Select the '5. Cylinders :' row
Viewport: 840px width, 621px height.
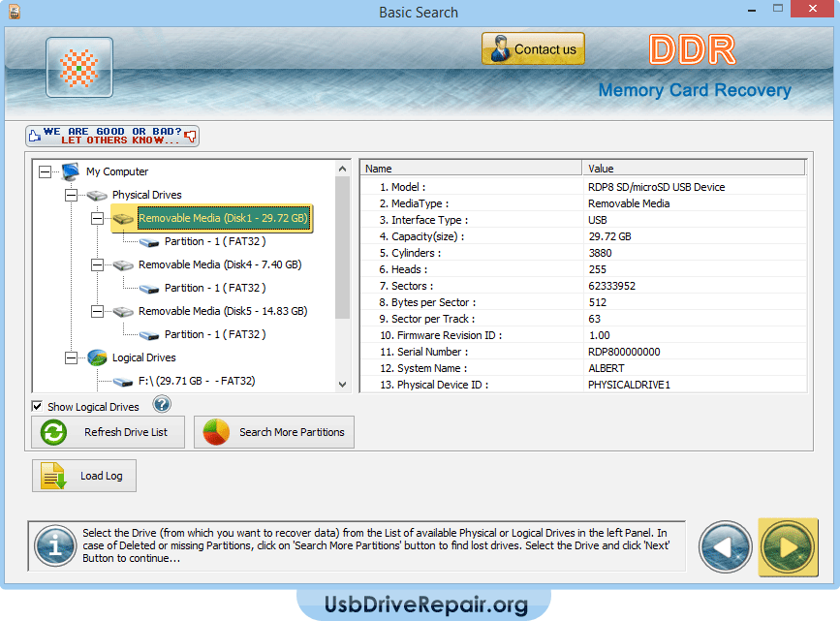[583, 253]
